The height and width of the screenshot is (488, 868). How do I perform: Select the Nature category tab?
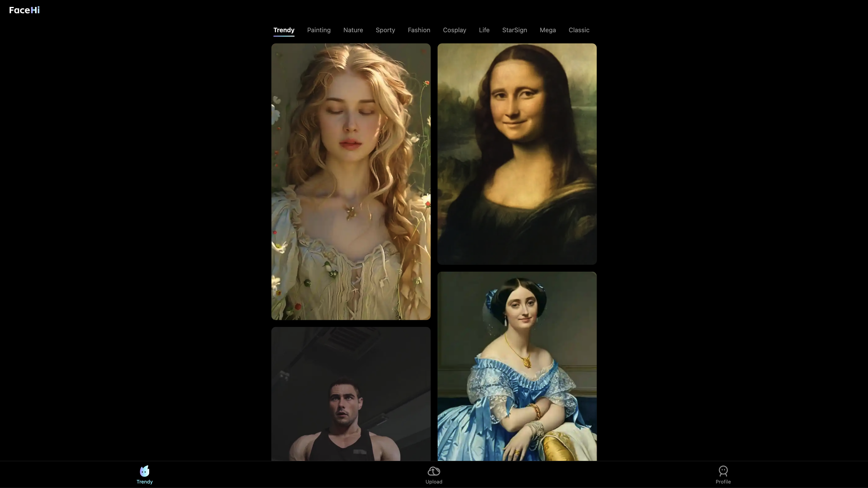(353, 30)
